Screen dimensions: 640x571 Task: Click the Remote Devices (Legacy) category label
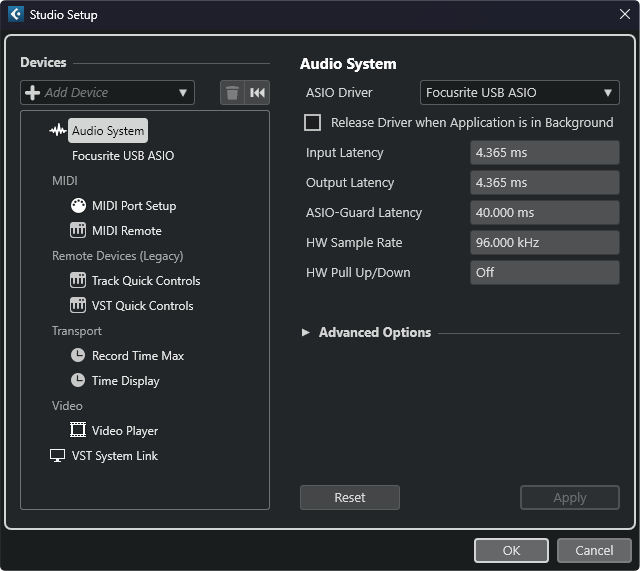point(118,256)
